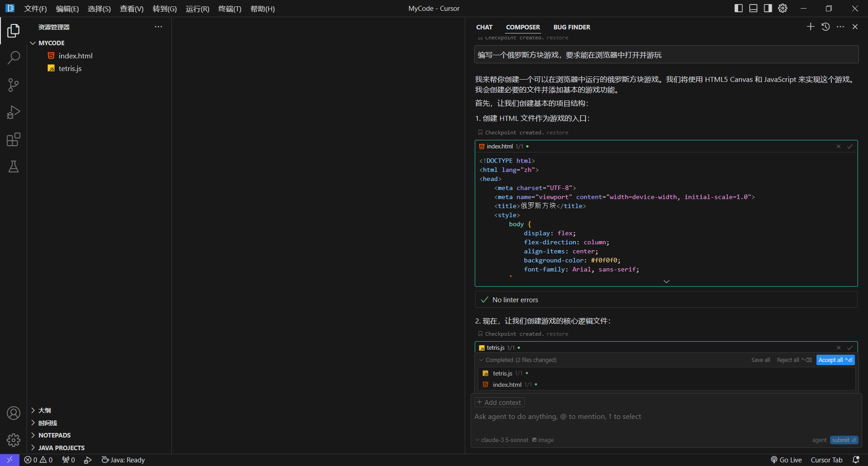Switch to the BUG FINDER tab

[571, 27]
